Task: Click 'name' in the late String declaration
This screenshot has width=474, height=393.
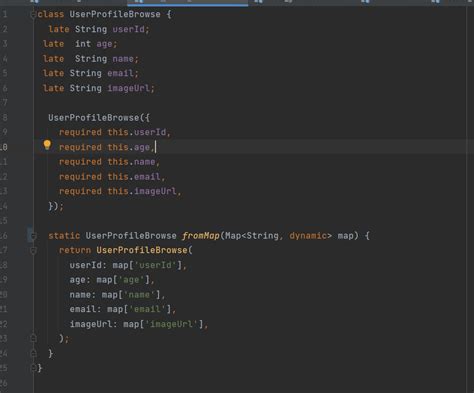Action: [x=123, y=59]
